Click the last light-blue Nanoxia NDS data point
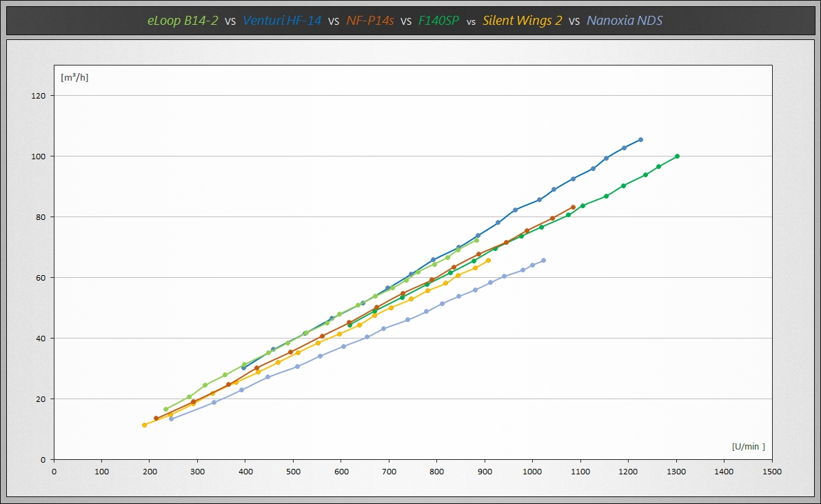 tap(543, 261)
